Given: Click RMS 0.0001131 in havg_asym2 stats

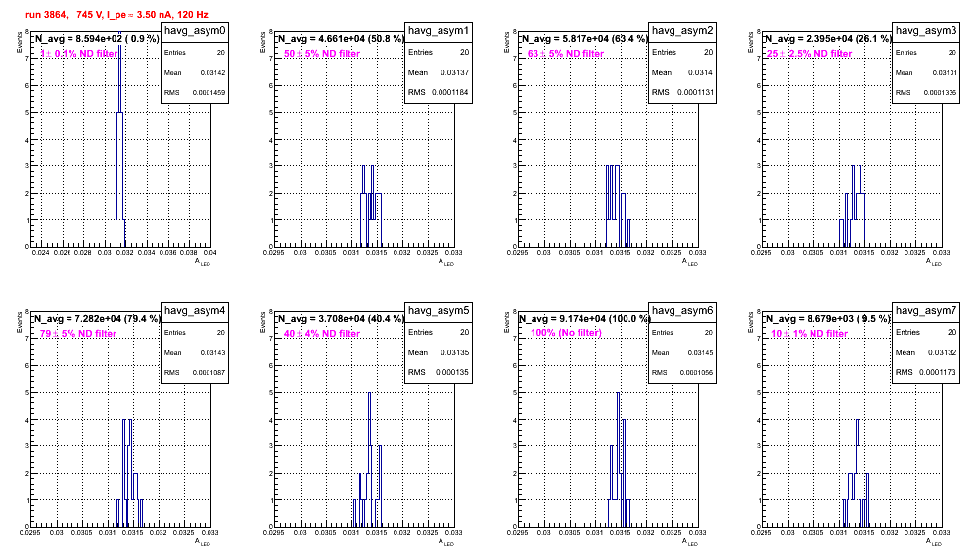Looking at the screenshot, I should pos(682,92).
